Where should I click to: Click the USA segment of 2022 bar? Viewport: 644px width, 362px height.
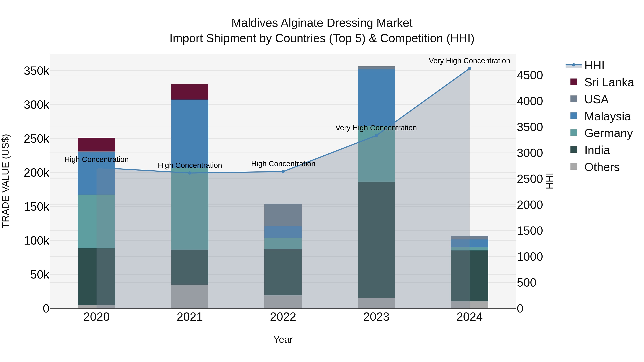click(283, 215)
